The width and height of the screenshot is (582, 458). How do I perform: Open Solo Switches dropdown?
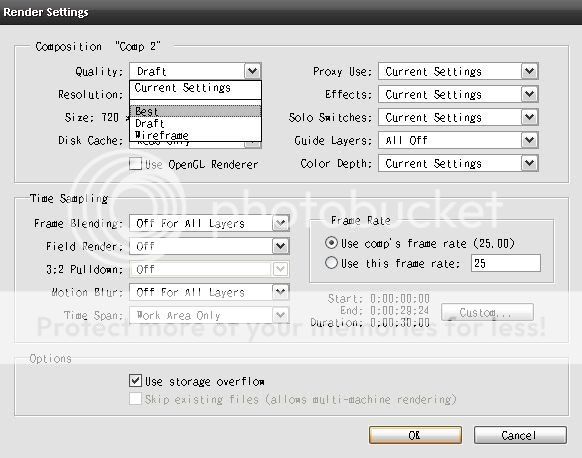(529, 117)
